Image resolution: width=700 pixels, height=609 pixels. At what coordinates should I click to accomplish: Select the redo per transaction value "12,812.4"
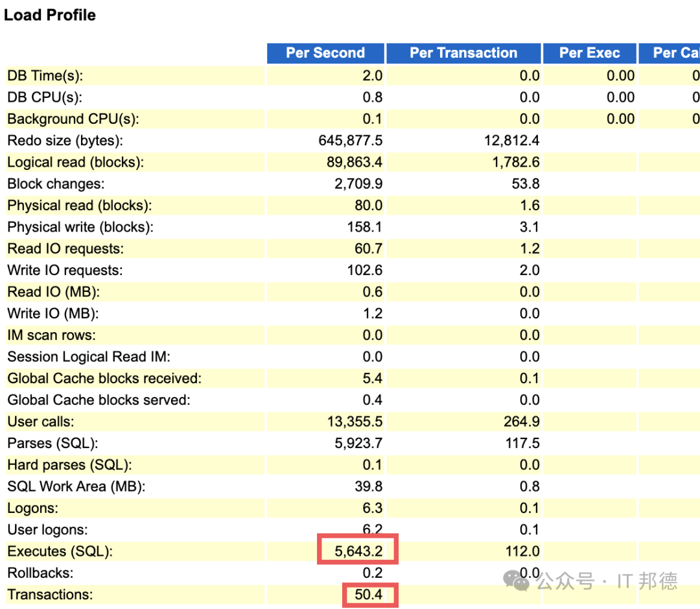click(x=511, y=141)
